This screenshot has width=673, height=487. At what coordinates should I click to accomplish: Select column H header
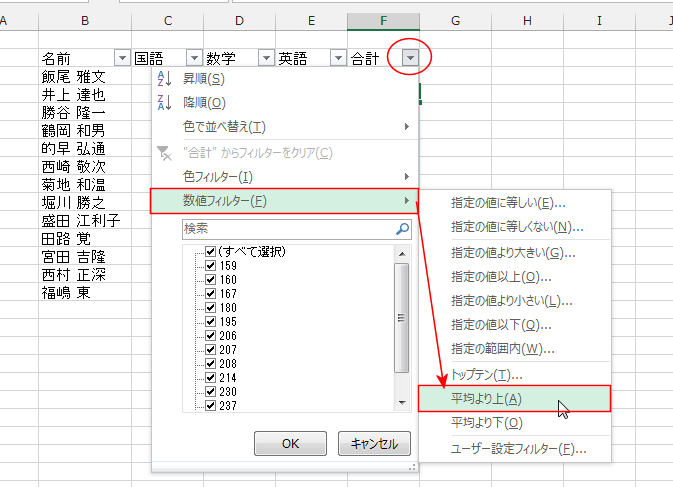(x=527, y=21)
